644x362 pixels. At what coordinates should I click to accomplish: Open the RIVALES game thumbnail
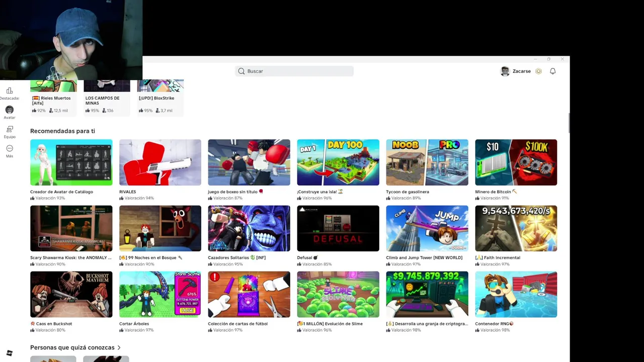click(x=160, y=162)
